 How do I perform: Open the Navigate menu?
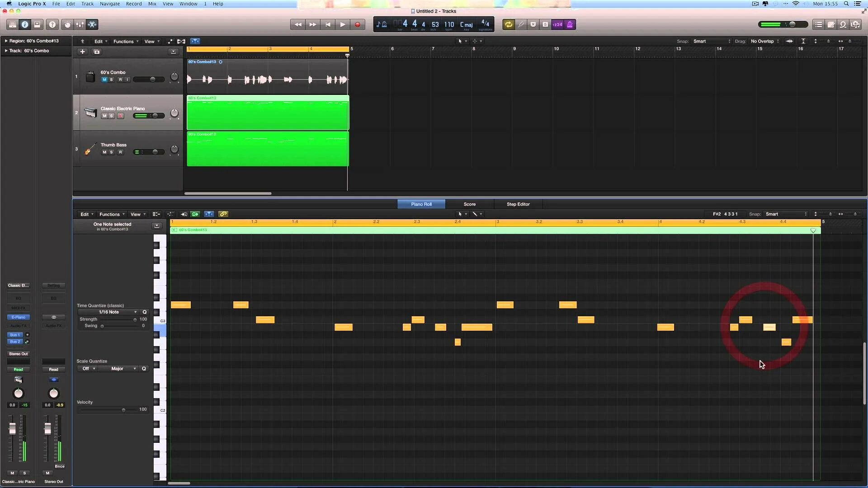click(x=110, y=4)
